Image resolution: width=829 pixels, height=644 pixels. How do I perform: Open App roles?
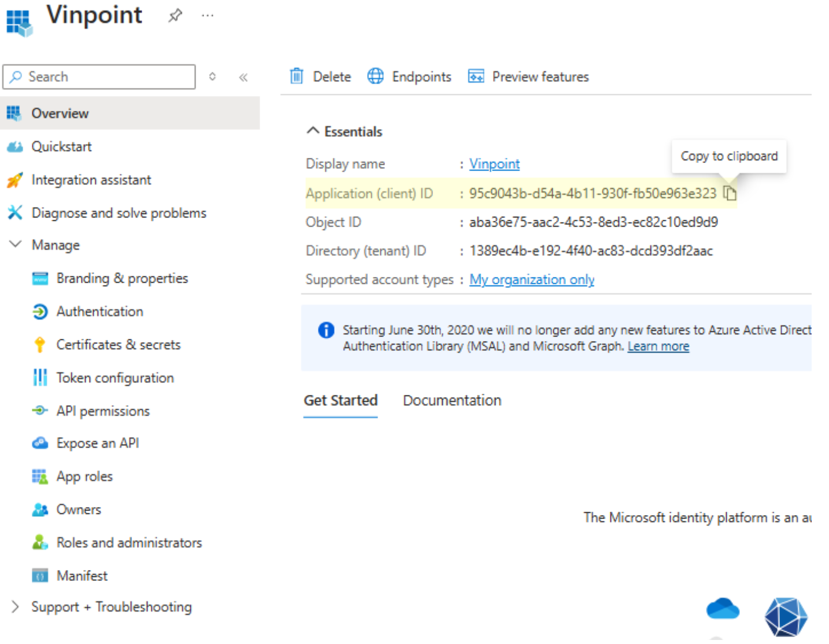coord(84,476)
